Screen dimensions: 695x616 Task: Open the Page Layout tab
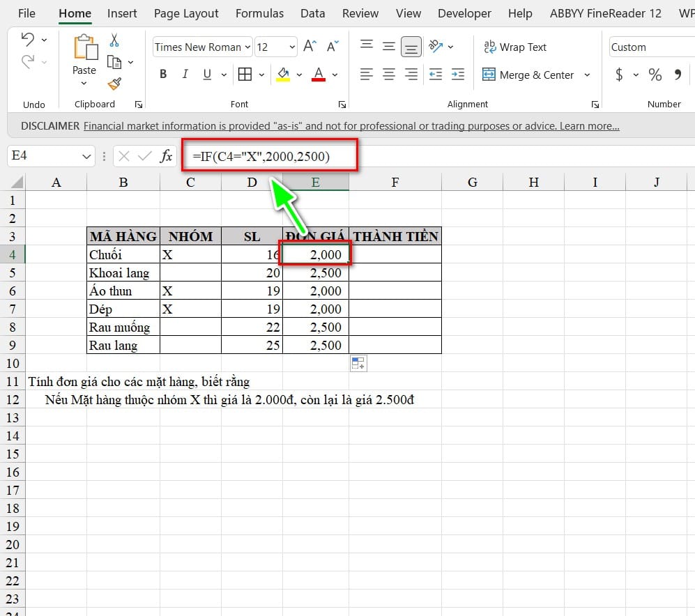coord(186,13)
